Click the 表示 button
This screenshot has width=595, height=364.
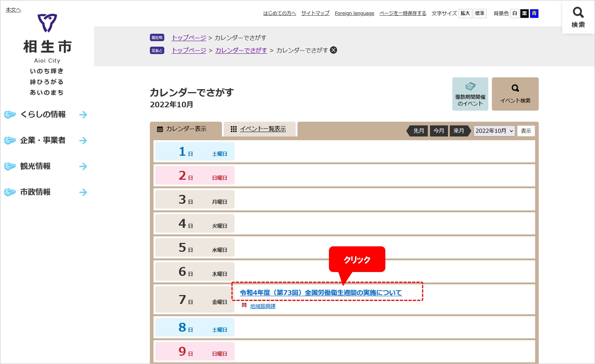point(526,131)
